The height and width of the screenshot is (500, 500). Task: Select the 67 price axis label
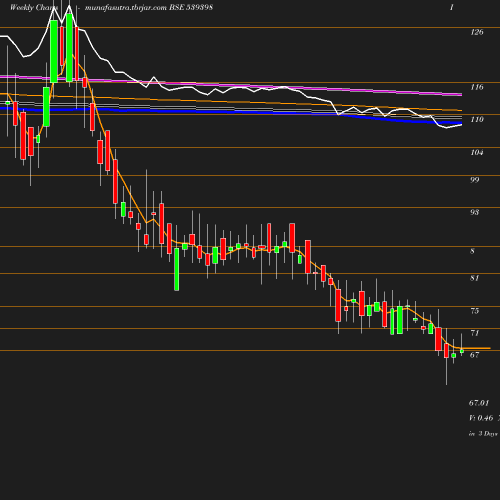tap(475, 355)
